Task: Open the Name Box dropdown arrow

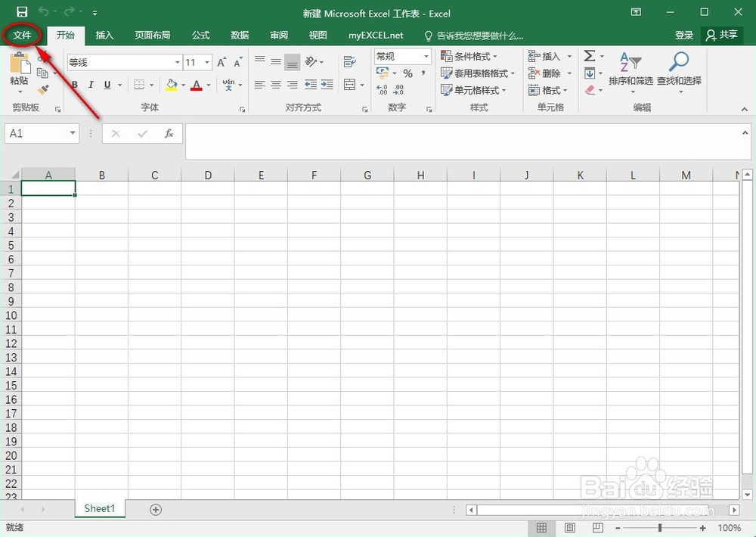Action: 73,132
